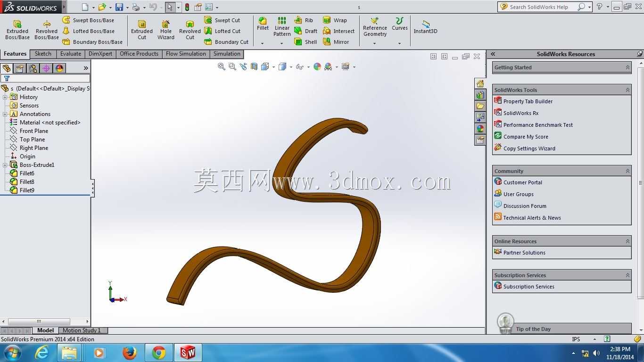Click the Extruded Boss/Base tool

tap(17, 30)
